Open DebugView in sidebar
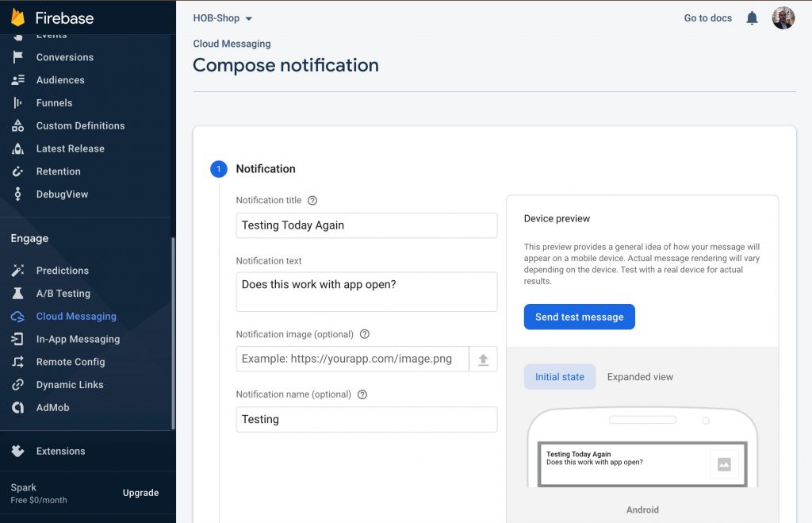 (x=62, y=194)
